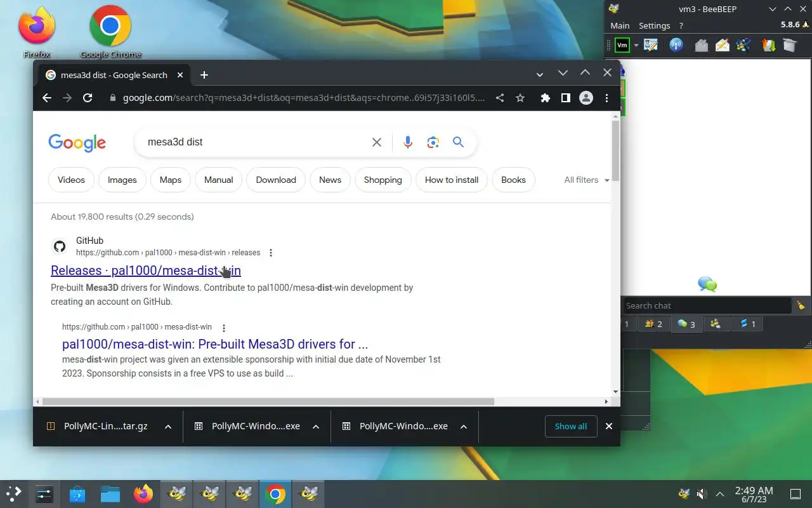Open BeeBEEP Main menu
The width and height of the screenshot is (812, 508).
(x=620, y=25)
